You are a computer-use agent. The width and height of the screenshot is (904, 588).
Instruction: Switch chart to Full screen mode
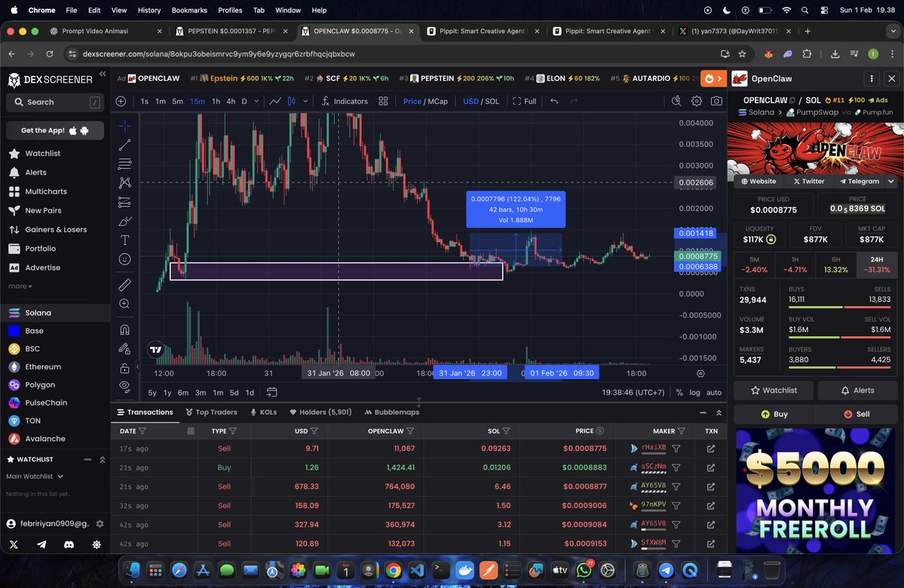pos(525,101)
